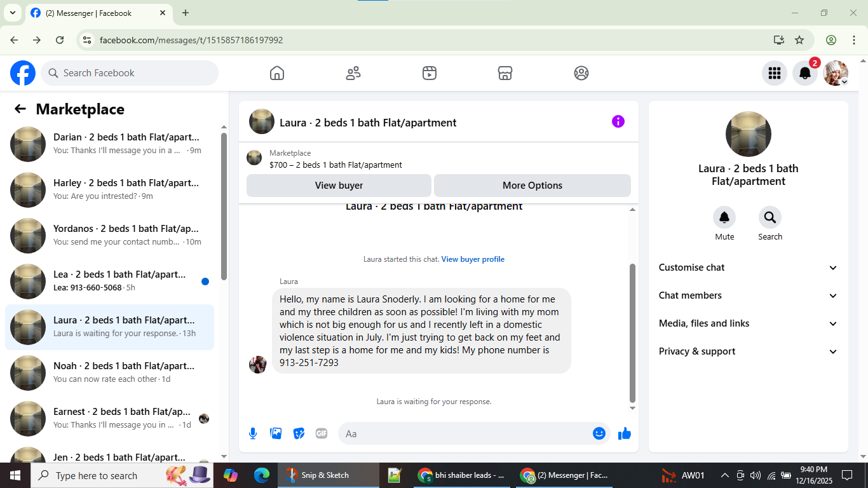Expand Media, files and links section
The image size is (868, 488).
749,323
